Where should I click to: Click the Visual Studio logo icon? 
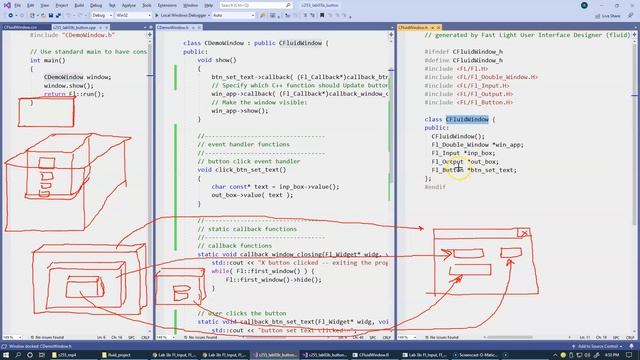7,5
